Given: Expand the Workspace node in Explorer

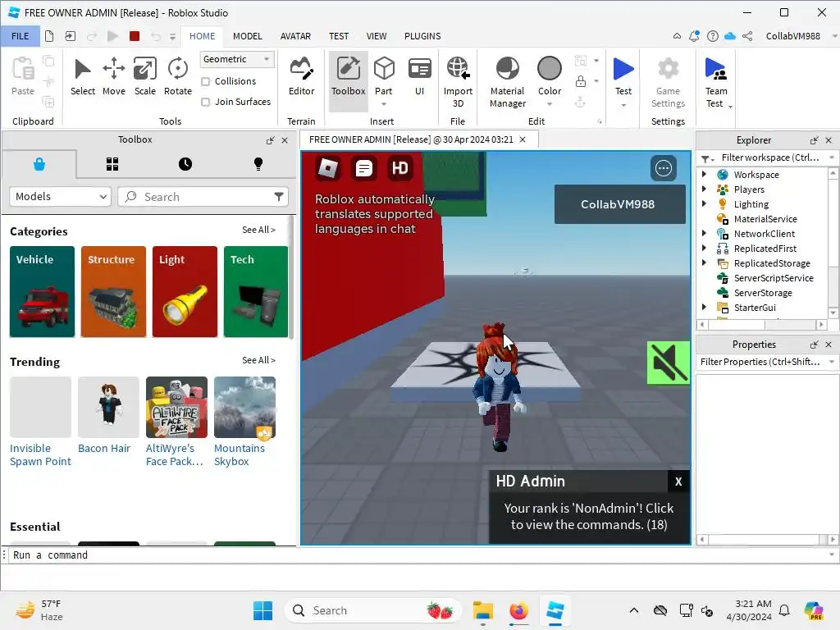Looking at the screenshot, I should point(704,174).
